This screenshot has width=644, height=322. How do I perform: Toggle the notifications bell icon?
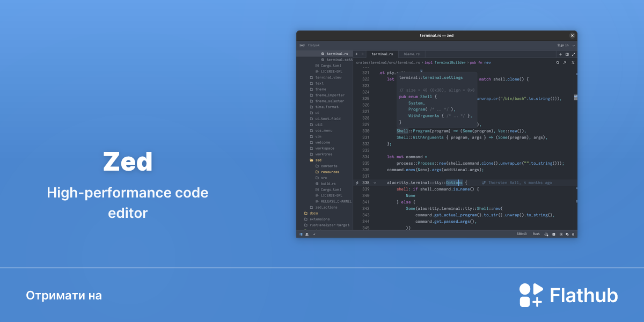(573, 234)
